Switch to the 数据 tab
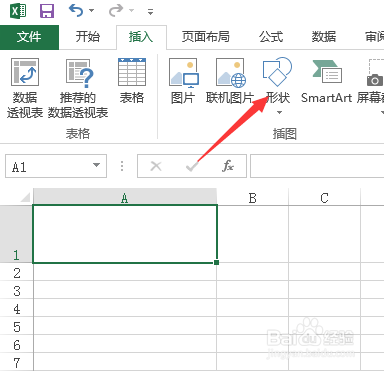Image resolution: width=384 pixels, height=371 pixels. click(324, 37)
